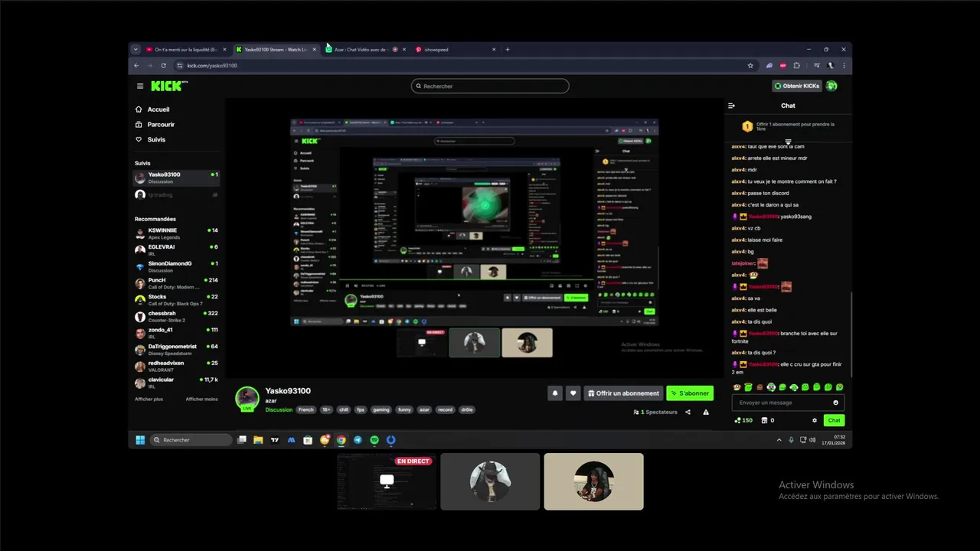Click the 150 channel points icon
Screen dimensions: 980x551
click(x=743, y=420)
